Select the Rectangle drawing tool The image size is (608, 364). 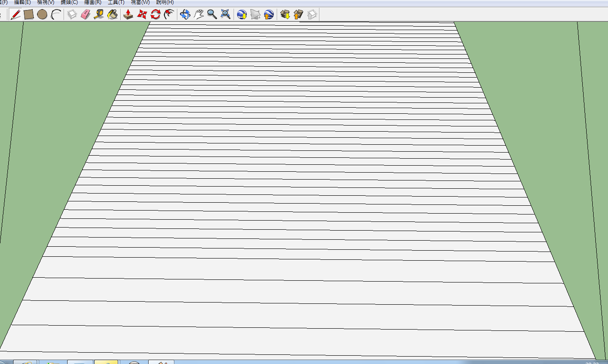[29, 15]
